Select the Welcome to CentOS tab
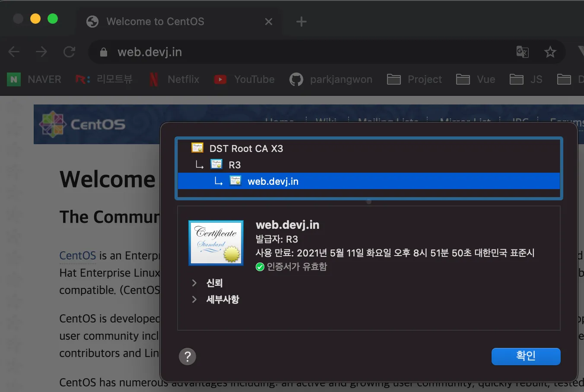This screenshot has height=392, width=584. tap(179, 22)
